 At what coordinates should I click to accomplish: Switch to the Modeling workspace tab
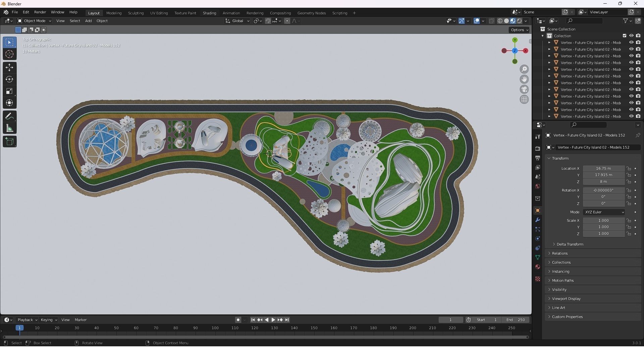[114, 13]
